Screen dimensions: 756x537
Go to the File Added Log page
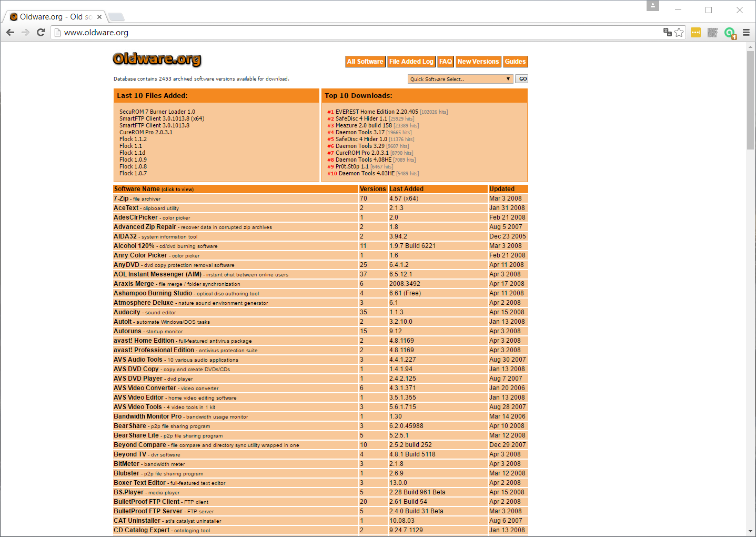coord(411,62)
